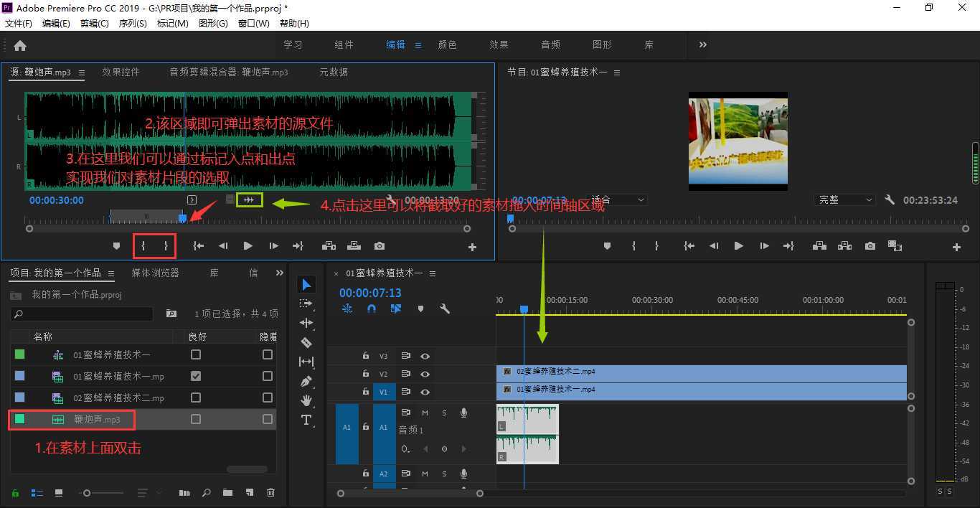Open the Program monitor panel menu
Screen dimensions: 980x508
point(617,72)
